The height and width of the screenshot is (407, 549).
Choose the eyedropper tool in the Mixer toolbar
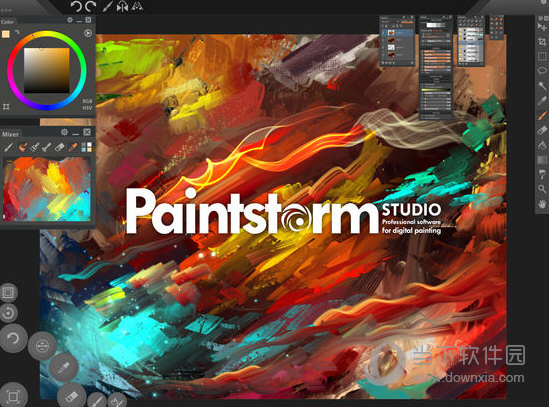(72, 147)
